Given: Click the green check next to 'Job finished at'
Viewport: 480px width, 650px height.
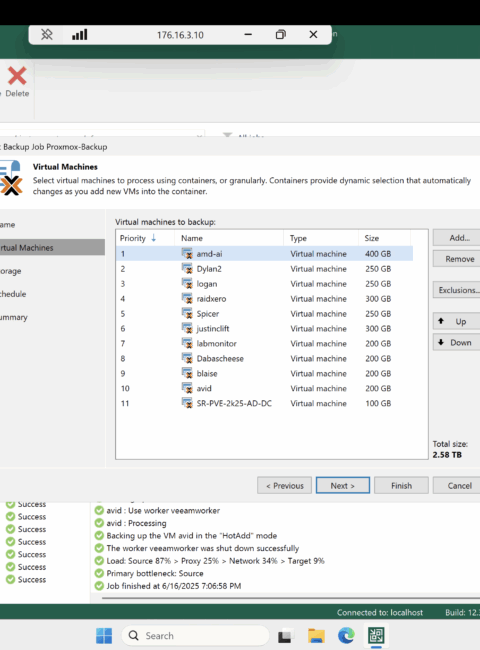Looking at the screenshot, I should click(99, 586).
